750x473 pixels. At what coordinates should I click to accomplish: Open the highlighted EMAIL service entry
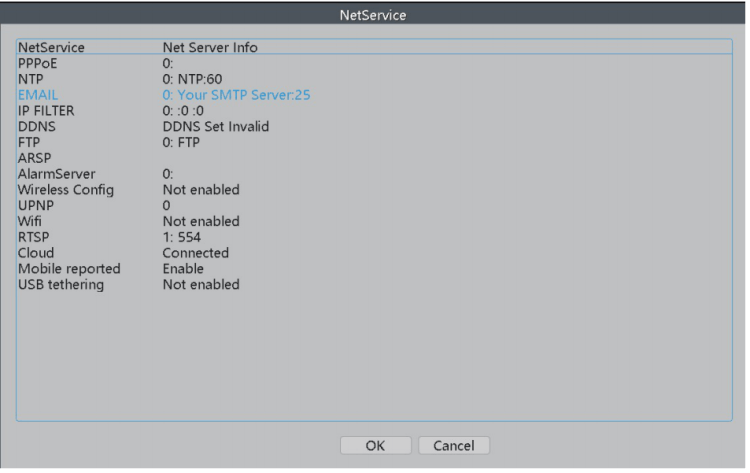point(39,95)
